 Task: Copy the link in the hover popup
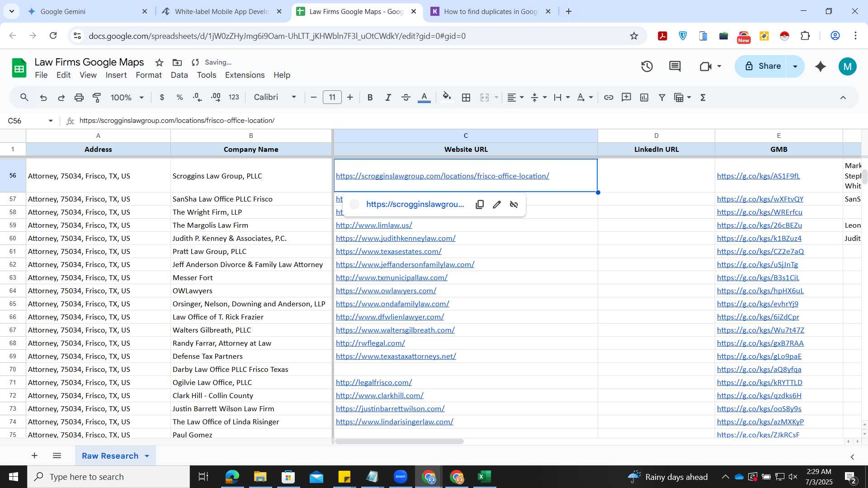[x=480, y=204]
